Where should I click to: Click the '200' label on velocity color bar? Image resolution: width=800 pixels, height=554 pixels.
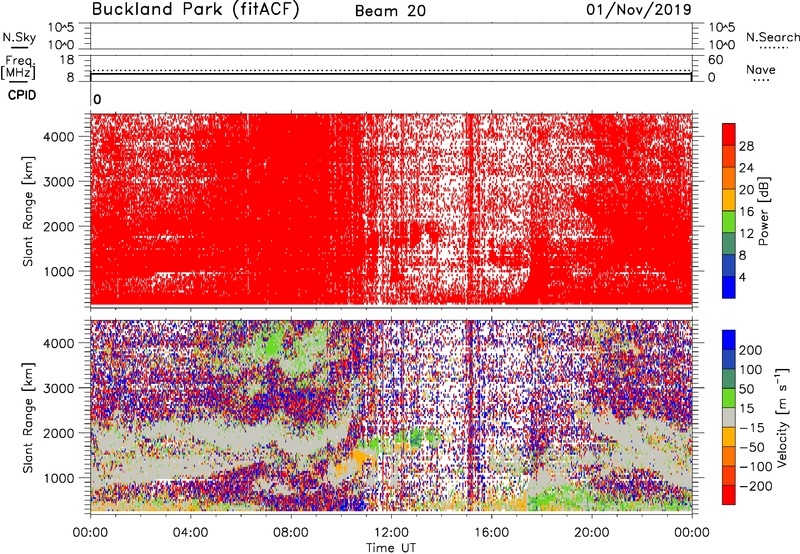pos(751,350)
